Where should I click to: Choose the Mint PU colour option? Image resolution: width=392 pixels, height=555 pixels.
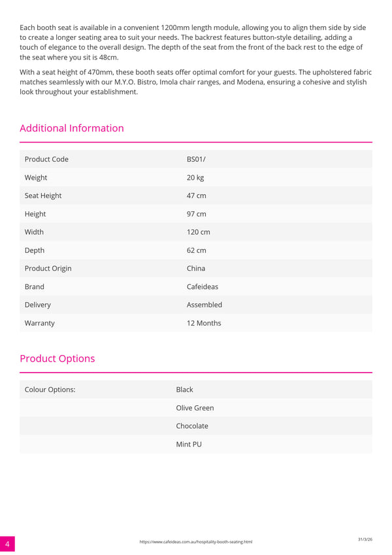[x=189, y=445]
